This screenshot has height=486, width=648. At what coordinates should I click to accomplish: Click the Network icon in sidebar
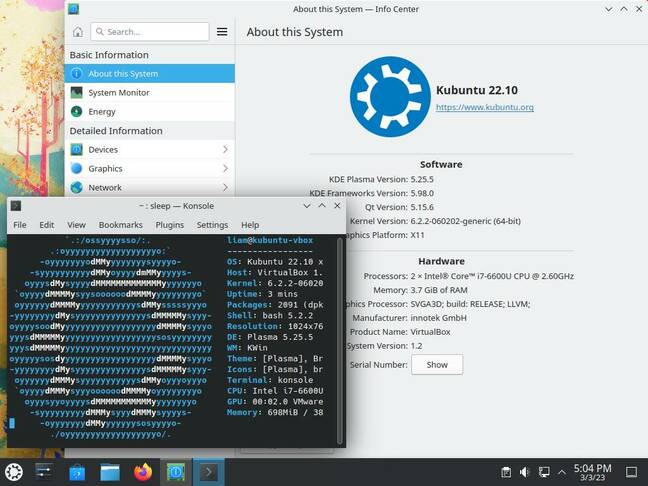pos(76,188)
